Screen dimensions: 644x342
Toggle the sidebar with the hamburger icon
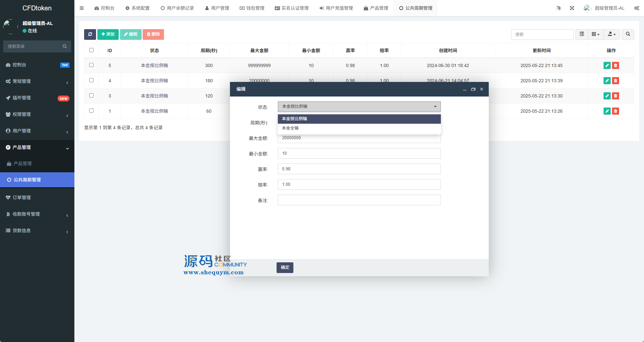pyautogui.click(x=82, y=8)
